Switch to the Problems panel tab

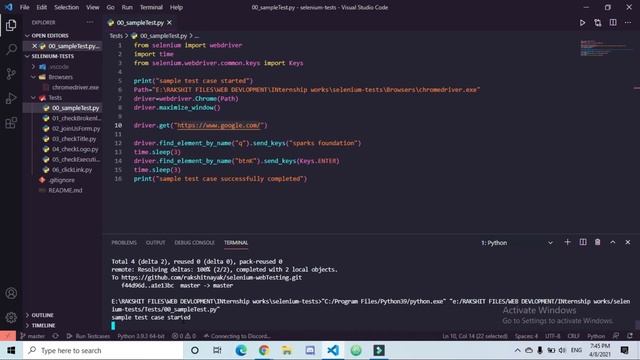click(124, 242)
